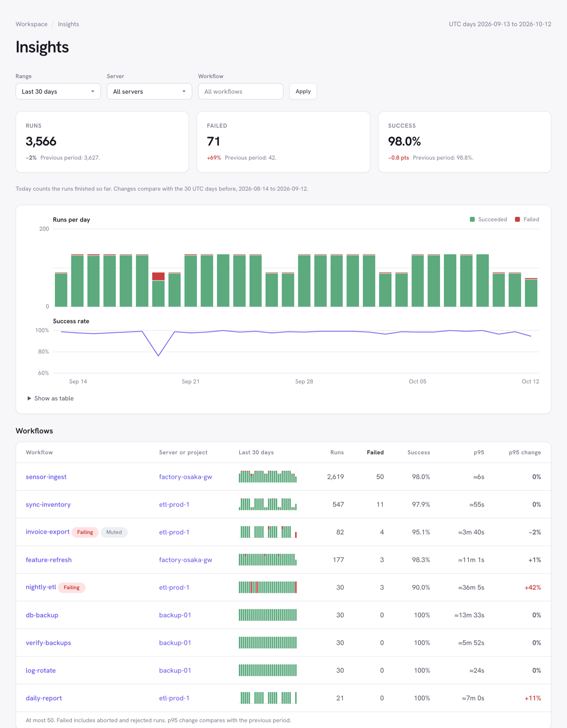Open the Range dropdown showing Last 30 days

coord(58,91)
